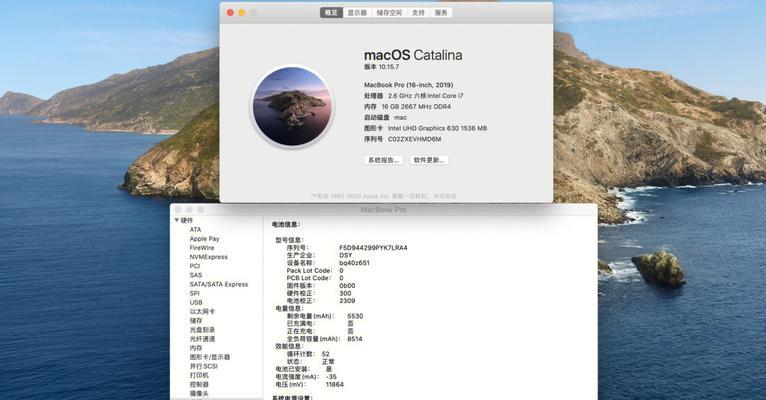Select 内存 in the sidebar list
The width and height of the screenshot is (766, 400).
196,348
